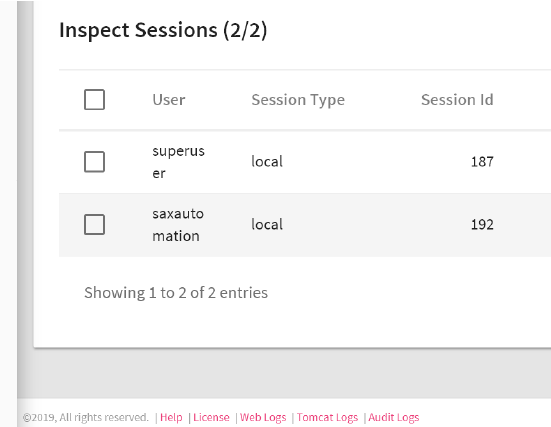Select session id 192 cell
The height and width of the screenshot is (427, 551).
(x=482, y=224)
